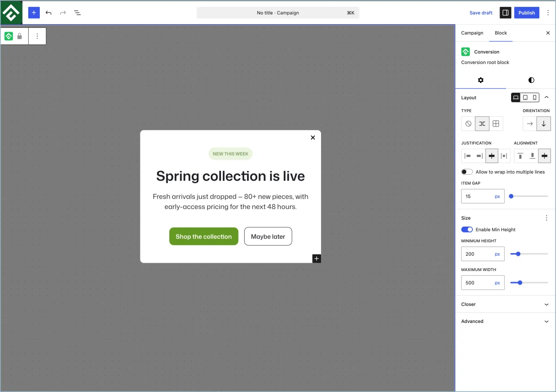This screenshot has height=392, width=556.
Task: Set layout type to none
Action: coord(468,124)
